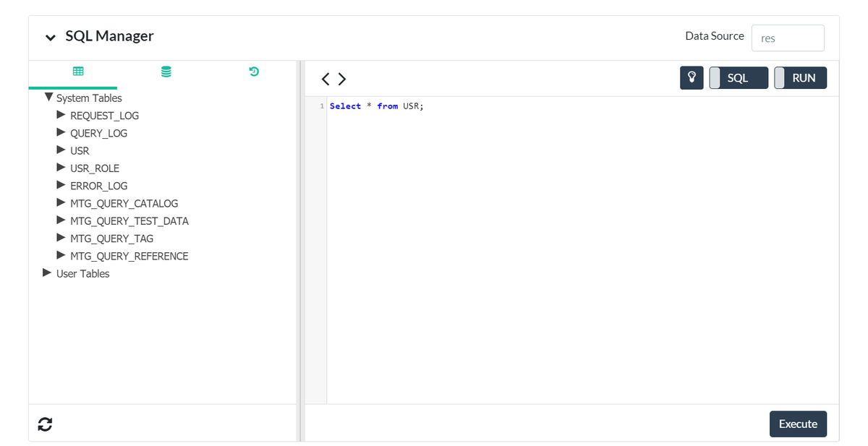Switch to the database stack tab
Screen dimensions: 868x446
(166, 72)
